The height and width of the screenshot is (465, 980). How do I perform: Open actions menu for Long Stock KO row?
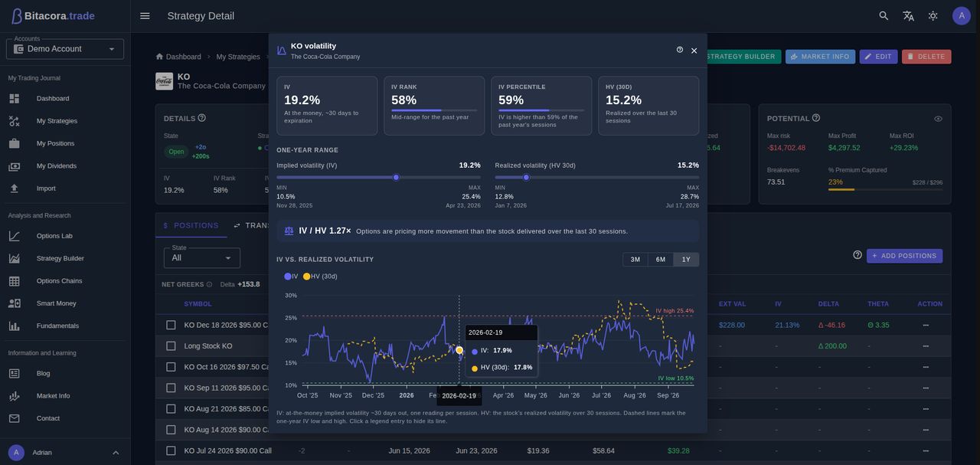click(x=926, y=346)
